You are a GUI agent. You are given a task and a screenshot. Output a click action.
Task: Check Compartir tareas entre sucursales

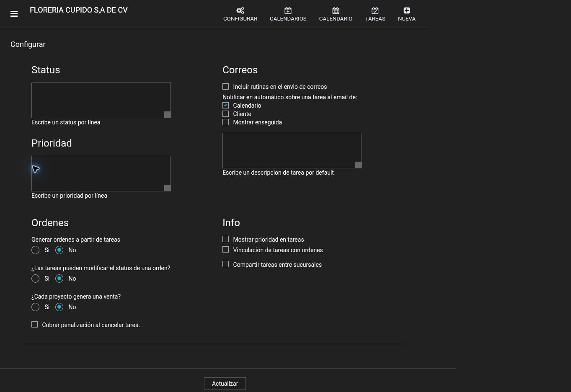pos(225,264)
